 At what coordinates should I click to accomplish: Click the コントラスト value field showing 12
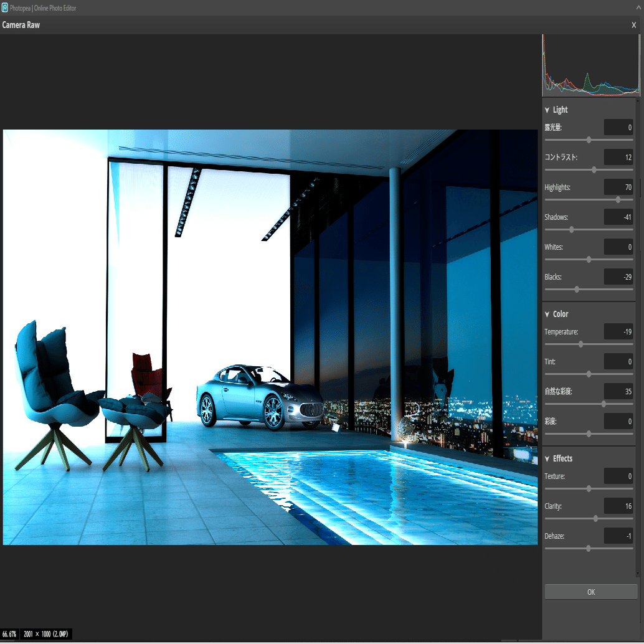618,158
